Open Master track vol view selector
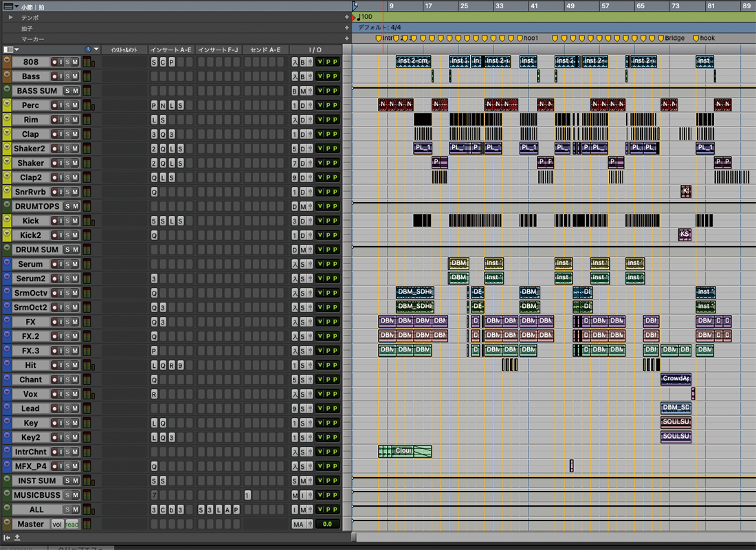This screenshot has width=756, height=550. click(57, 525)
